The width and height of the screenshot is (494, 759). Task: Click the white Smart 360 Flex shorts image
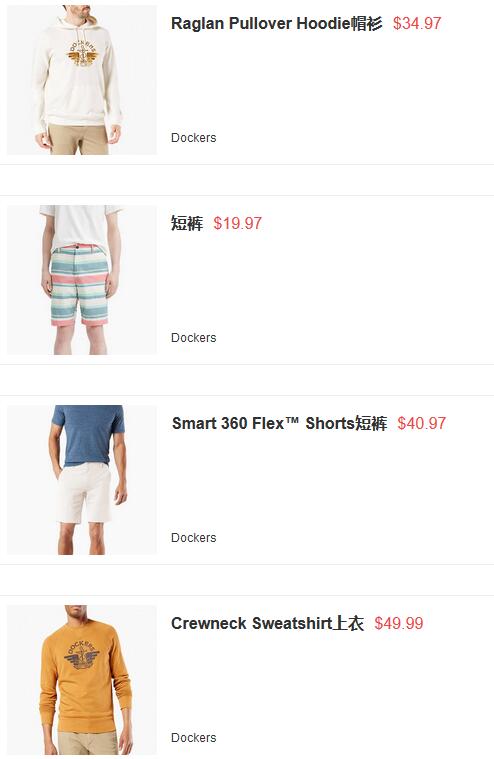point(82,480)
